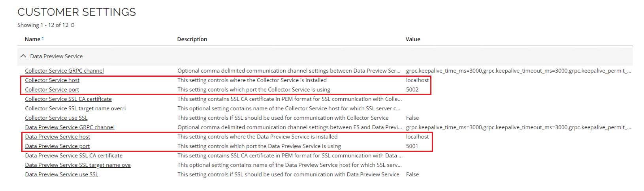Image resolution: width=644 pixels, height=191 pixels.
Task: Collapse the Data Preview Service group chevron
Action: coord(23,56)
